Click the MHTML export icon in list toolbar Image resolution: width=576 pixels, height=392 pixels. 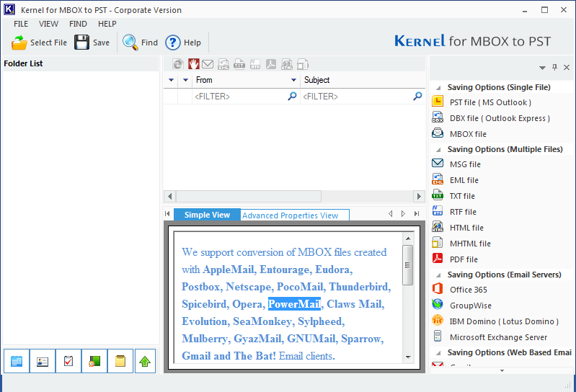pos(303,64)
